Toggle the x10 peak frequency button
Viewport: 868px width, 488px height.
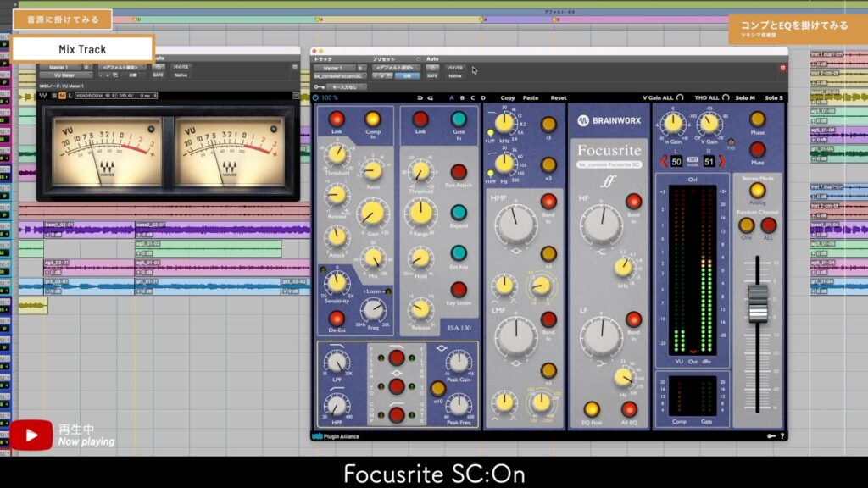point(437,388)
